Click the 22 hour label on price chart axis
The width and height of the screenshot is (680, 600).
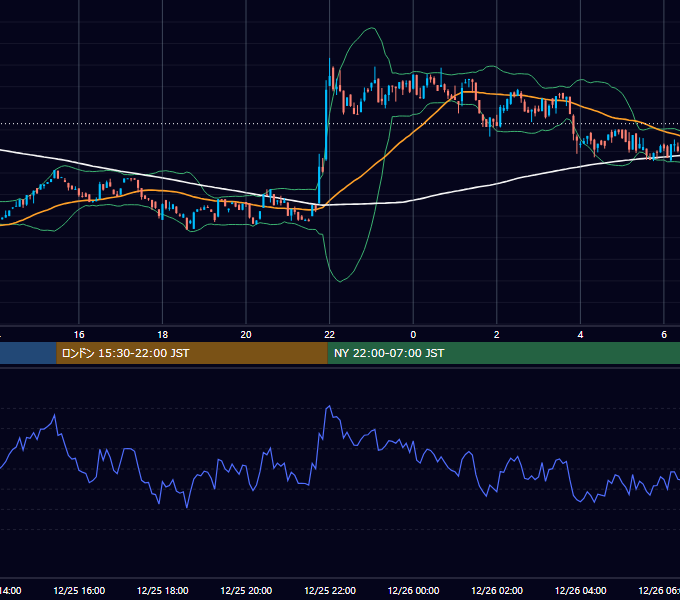[330, 335]
